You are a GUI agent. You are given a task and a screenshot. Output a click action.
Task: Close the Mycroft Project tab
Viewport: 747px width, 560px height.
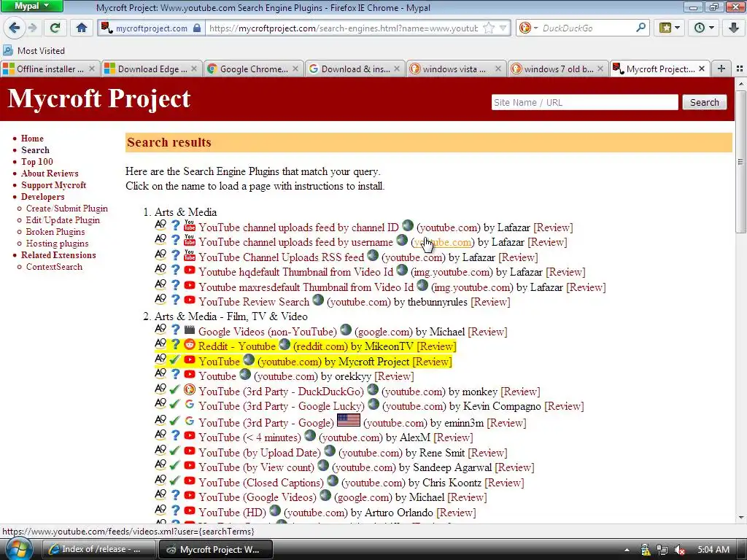click(702, 69)
